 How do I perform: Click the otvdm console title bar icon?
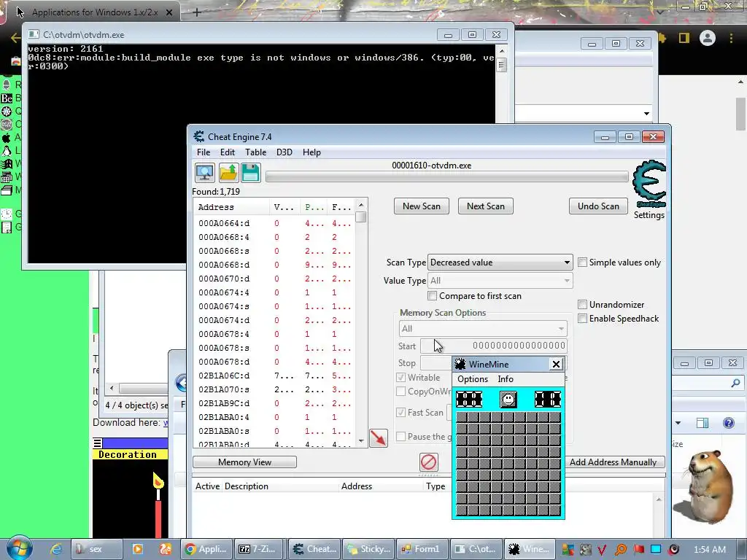click(x=34, y=34)
